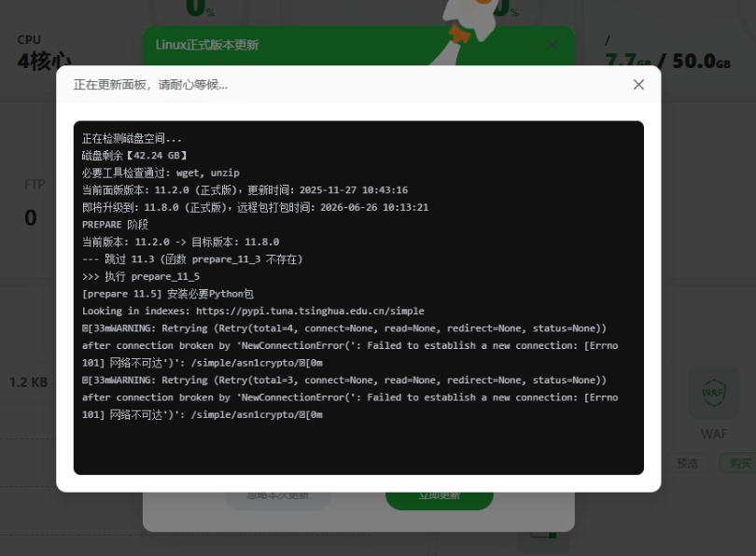Click the 正在更新面板，请耐心等候 dialog title
Viewport: 756px width, 556px height.
[x=150, y=85]
